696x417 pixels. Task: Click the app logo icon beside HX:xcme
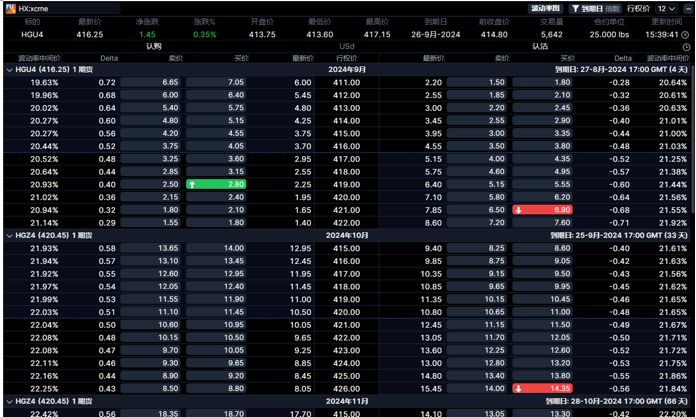coord(9,8)
